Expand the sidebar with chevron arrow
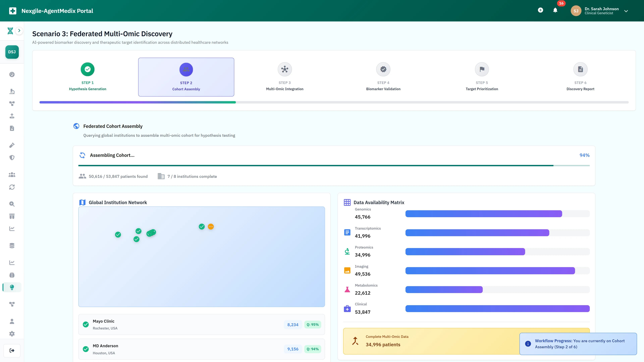The width and height of the screenshot is (644, 362). [x=19, y=31]
